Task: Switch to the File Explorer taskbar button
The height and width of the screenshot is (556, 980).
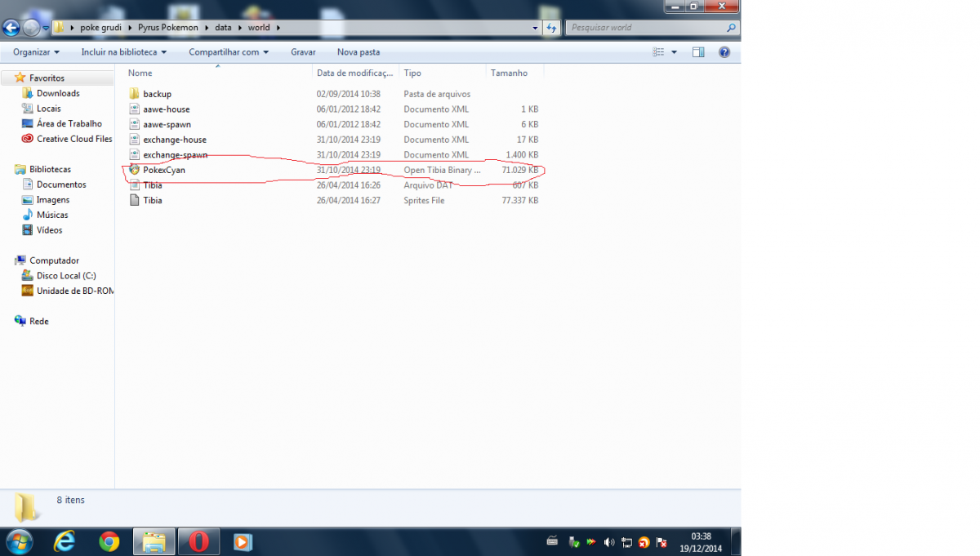Action: click(x=154, y=541)
